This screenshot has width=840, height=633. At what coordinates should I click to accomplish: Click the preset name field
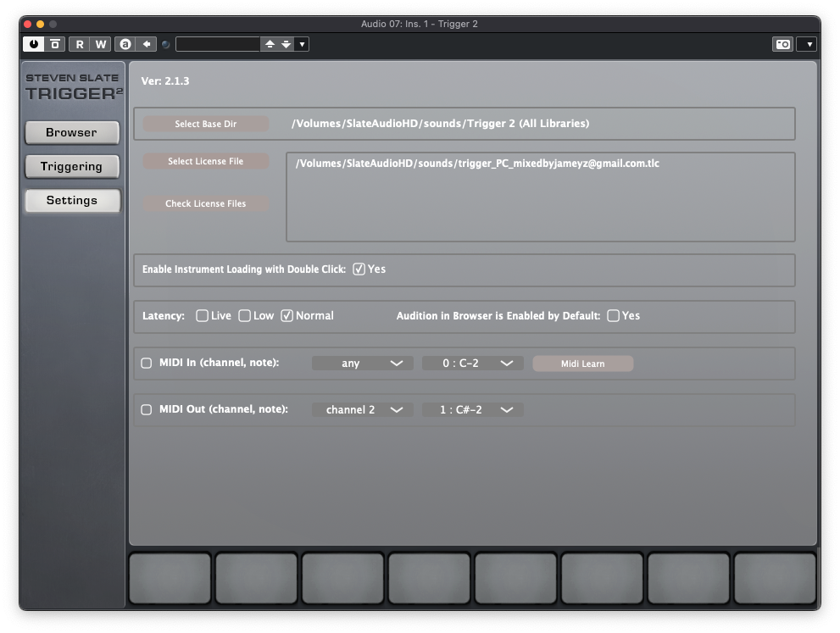[218, 44]
